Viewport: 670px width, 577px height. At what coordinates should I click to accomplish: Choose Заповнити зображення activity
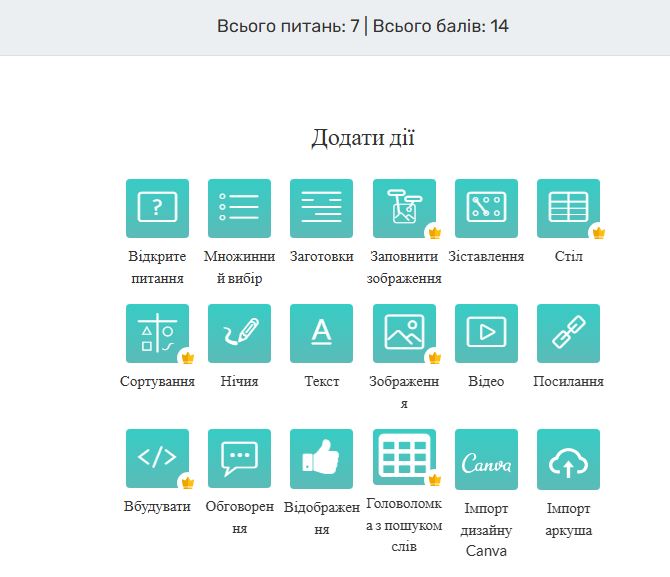click(x=404, y=208)
